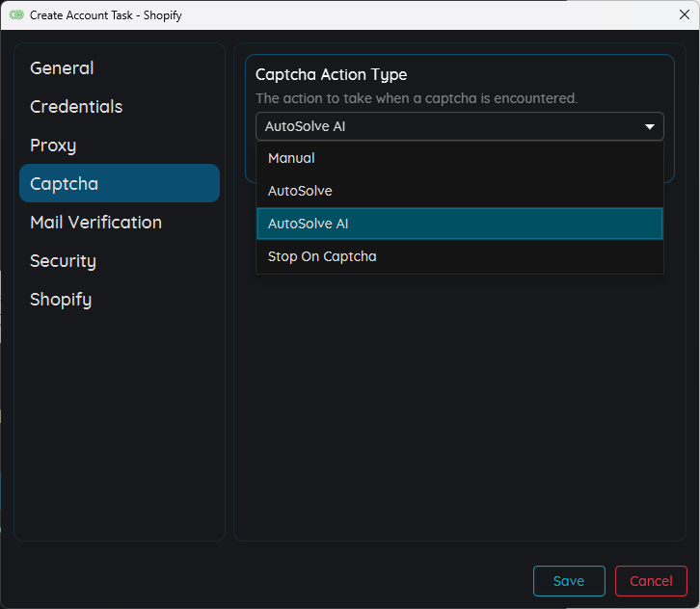Go to the Proxy section
This screenshot has width=700, height=609.
53,146
